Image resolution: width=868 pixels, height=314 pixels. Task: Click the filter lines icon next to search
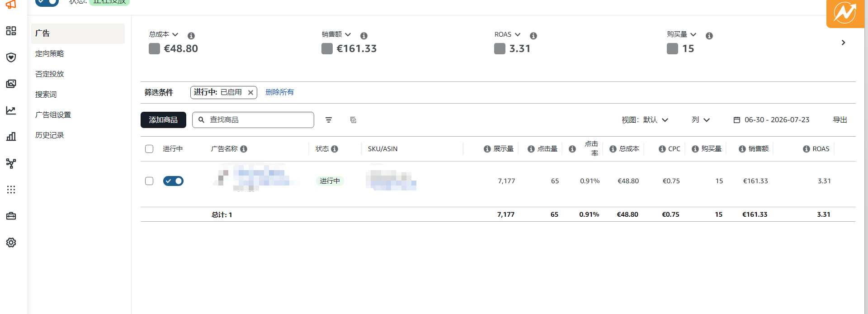click(329, 120)
